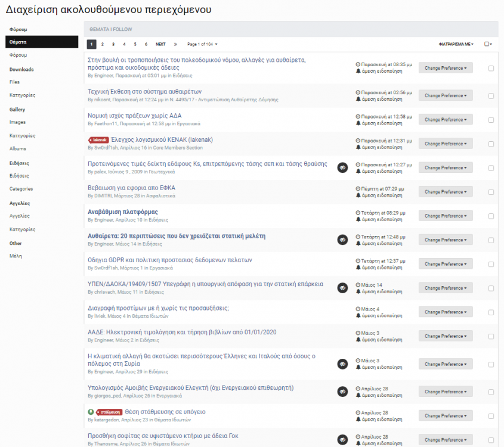Click the eye icon on the Προτεινόμενες τιμές δείκτη εδάφους row
Screen dimensions: 504x447
pyautogui.click(x=342, y=167)
